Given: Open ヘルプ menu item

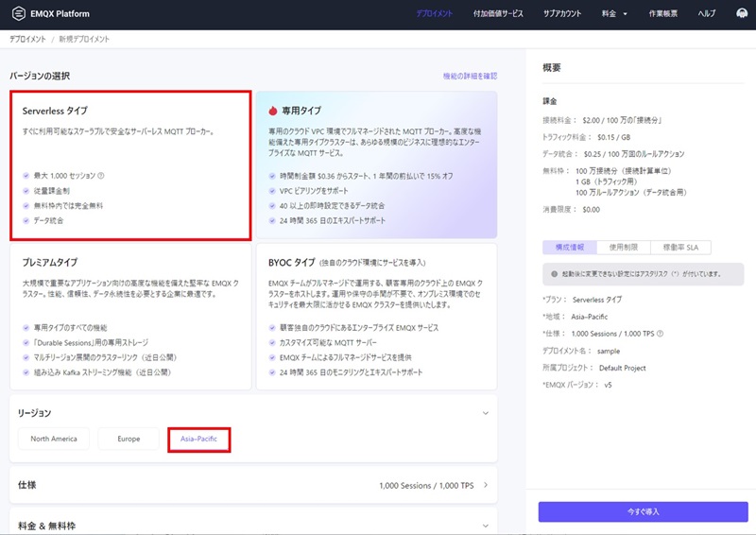Looking at the screenshot, I should [x=707, y=13].
